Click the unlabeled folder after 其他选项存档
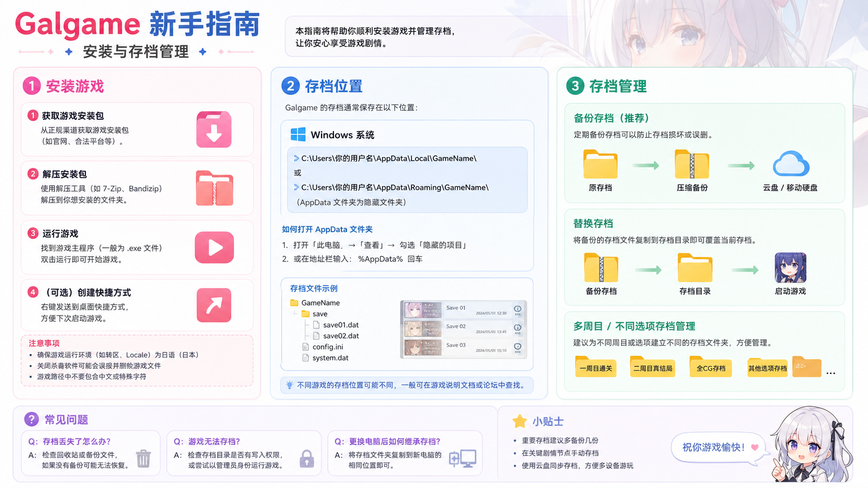The image size is (868, 488). click(806, 366)
